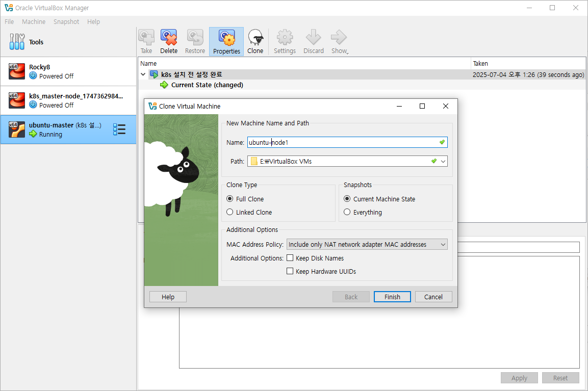Click the Taken column header
Image resolution: width=588 pixels, height=391 pixels.
[528, 63]
